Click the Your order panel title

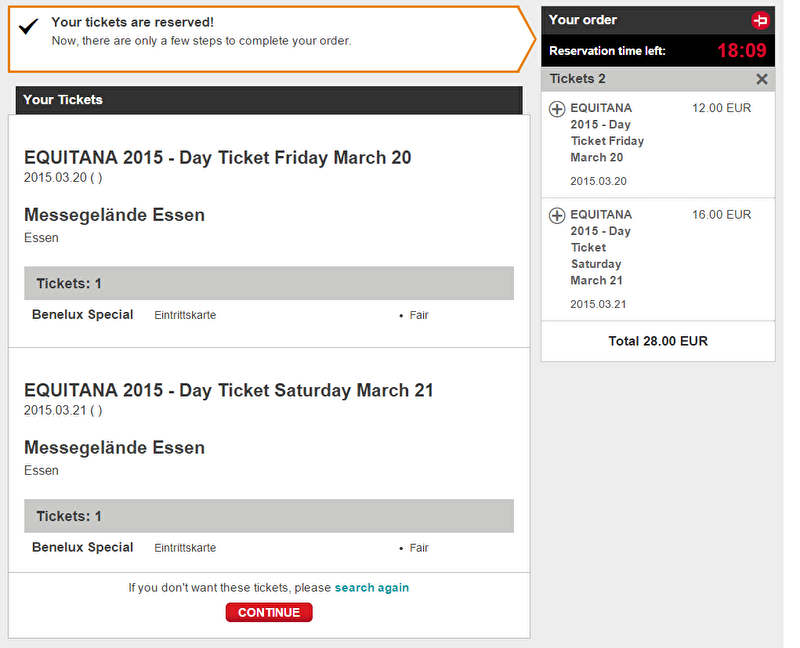pos(583,20)
